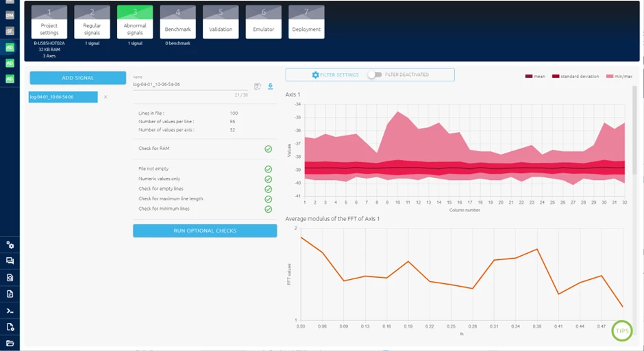Go to step 2 Regular signals

click(x=92, y=22)
